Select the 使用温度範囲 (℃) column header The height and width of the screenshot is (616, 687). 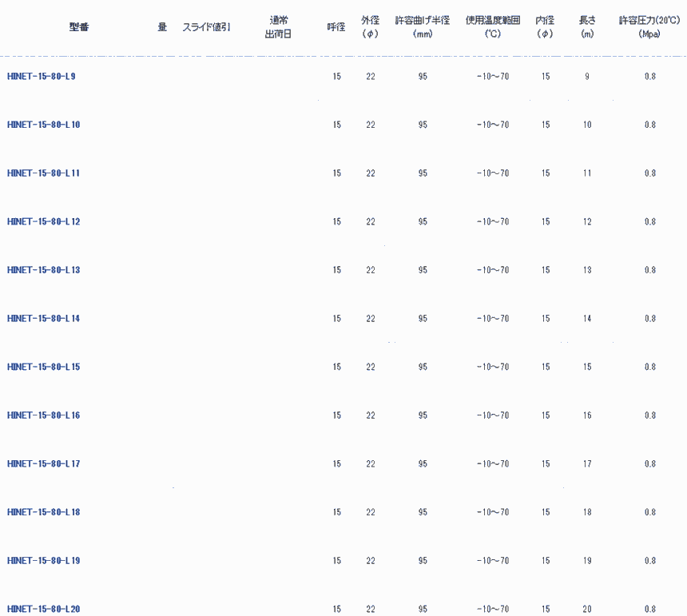click(493, 27)
